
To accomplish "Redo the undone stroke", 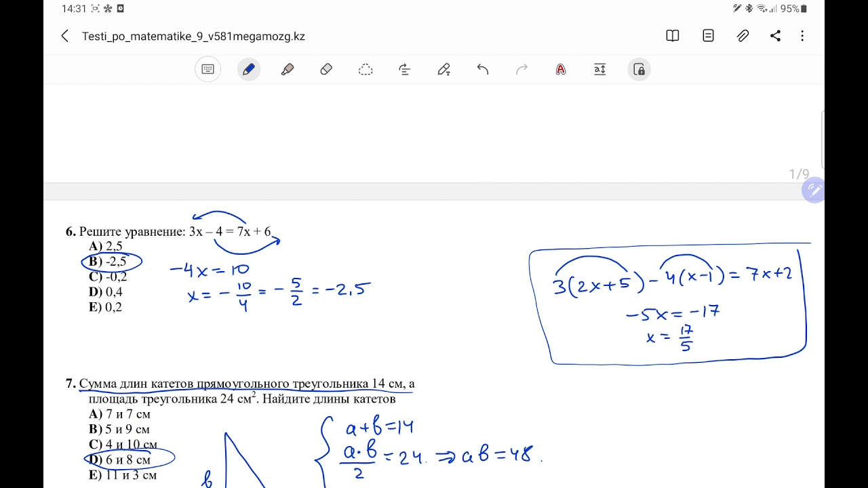I will coord(521,69).
